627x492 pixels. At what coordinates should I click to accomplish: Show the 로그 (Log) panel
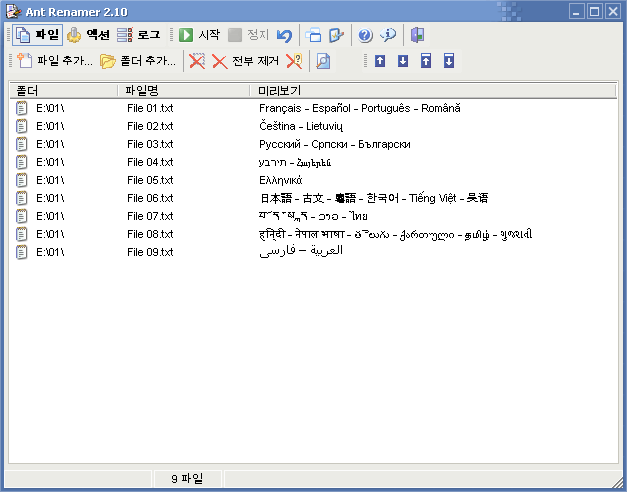(x=139, y=35)
